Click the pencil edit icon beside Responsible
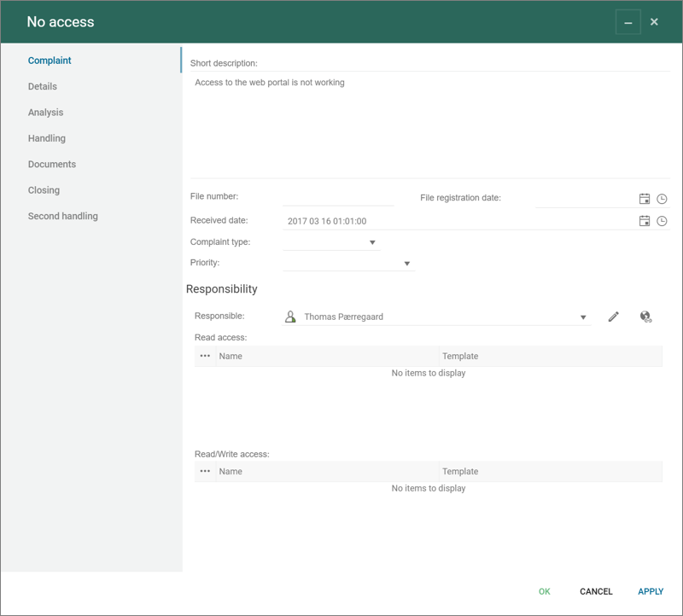The height and width of the screenshot is (616, 683). pyautogui.click(x=613, y=317)
